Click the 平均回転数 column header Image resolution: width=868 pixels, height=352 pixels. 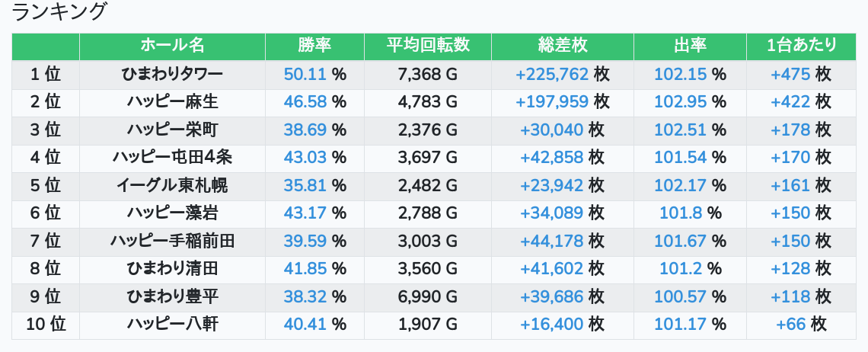click(427, 46)
